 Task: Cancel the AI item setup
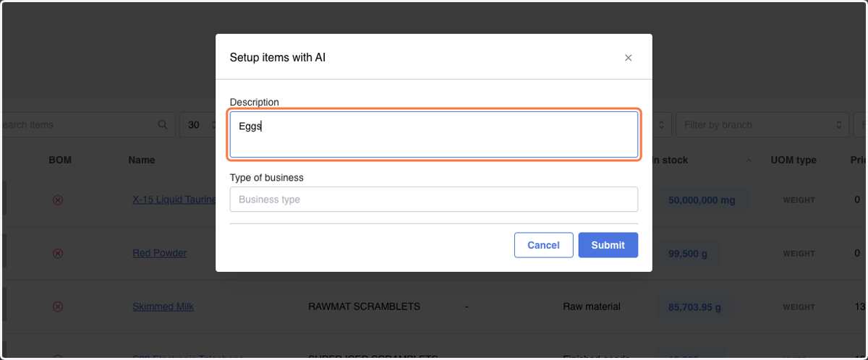(x=543, y=245)
